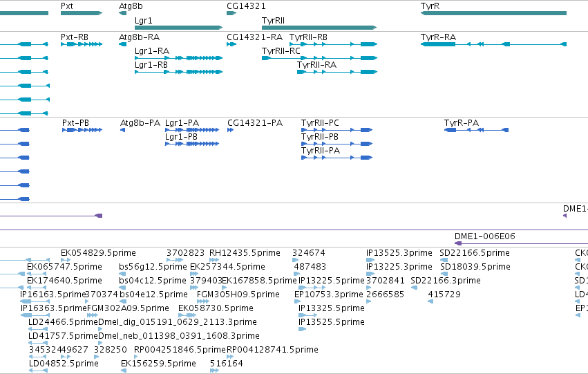Select EST IP13225.3prime

point(370,274)
